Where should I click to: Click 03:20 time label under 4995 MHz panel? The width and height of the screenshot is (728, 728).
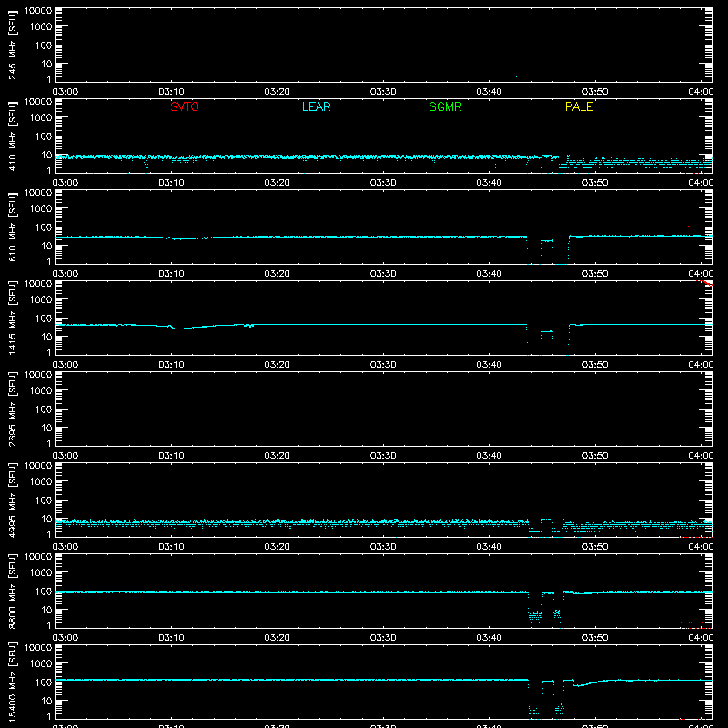click(x=278, y=547)
